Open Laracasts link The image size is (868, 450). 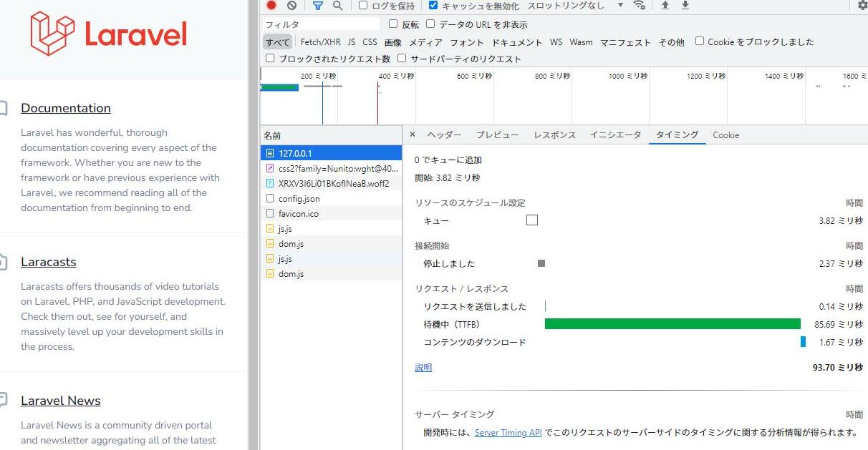(49, 262)
